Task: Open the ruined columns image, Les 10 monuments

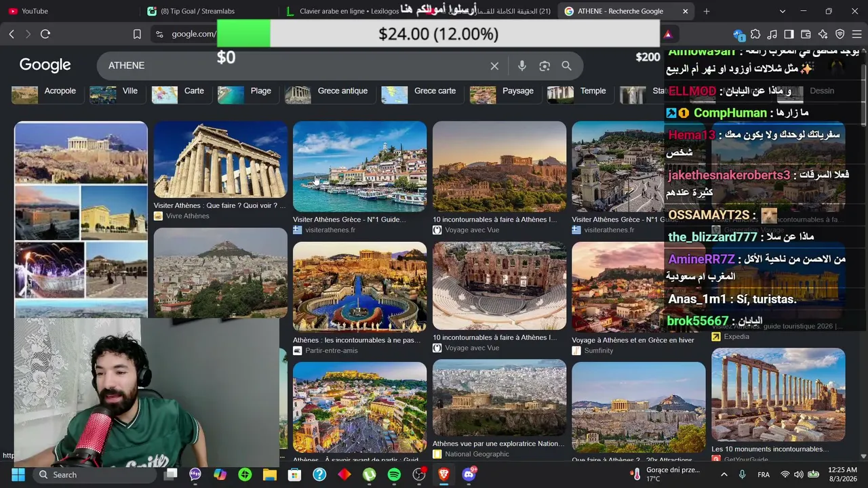Action: 778,395
